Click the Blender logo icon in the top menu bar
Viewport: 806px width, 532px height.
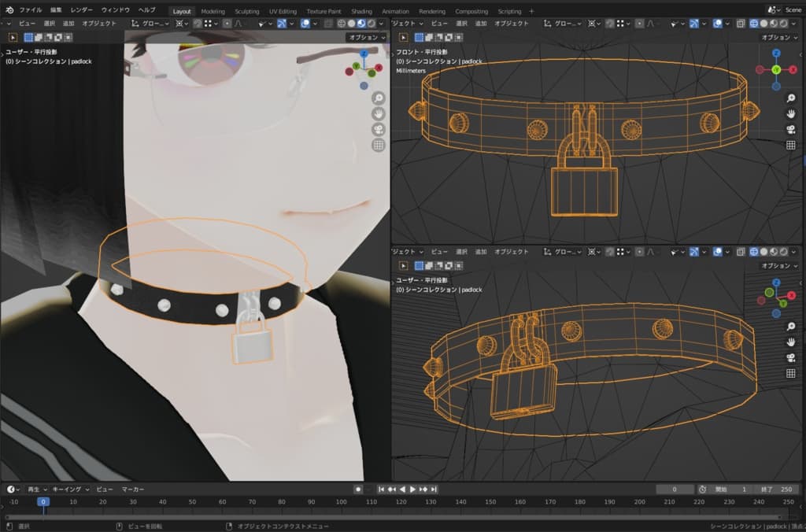(9, 11)
